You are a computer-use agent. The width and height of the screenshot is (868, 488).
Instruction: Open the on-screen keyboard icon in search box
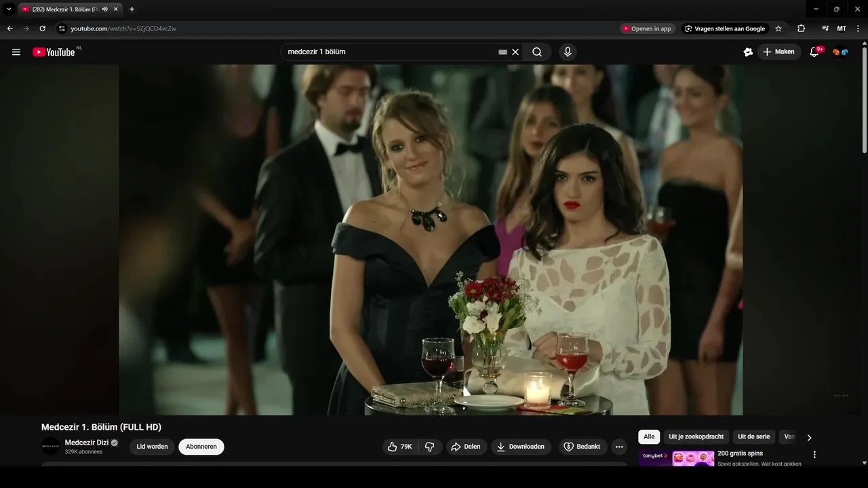coord(502,52)
